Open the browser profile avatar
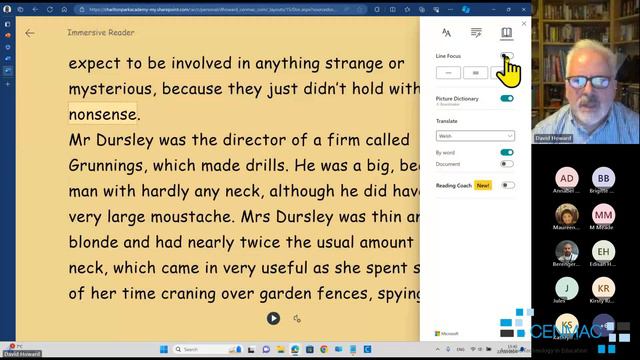Screen dimensions: 640x360 [7, 9]
